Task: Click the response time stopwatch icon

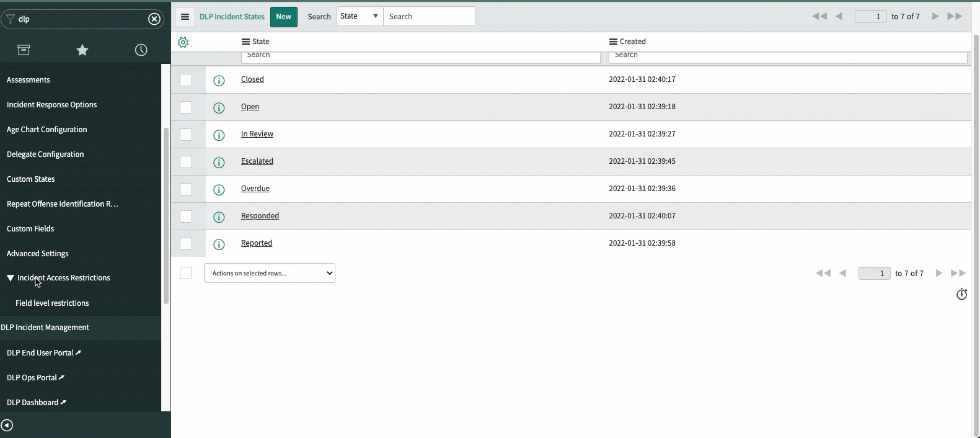Action: [x=961, y=294]
